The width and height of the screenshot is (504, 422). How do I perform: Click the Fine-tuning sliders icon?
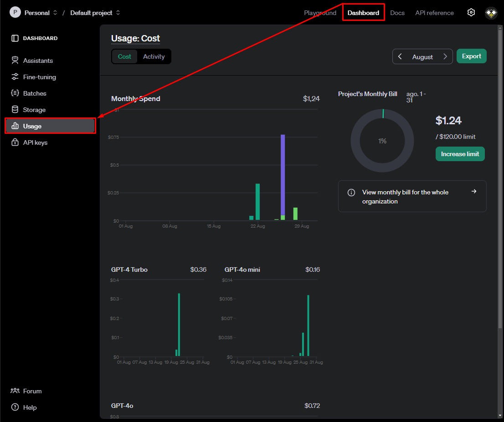coord(15,77)
